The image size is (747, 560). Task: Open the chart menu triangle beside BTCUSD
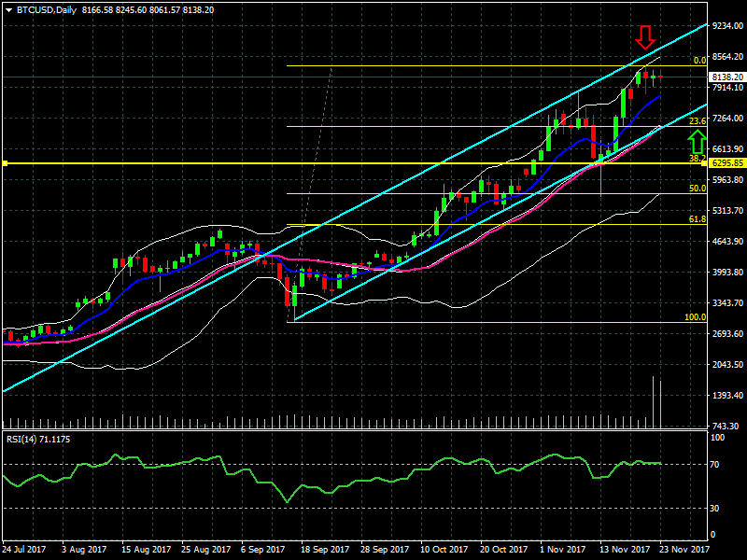click(x=8, y=10)
